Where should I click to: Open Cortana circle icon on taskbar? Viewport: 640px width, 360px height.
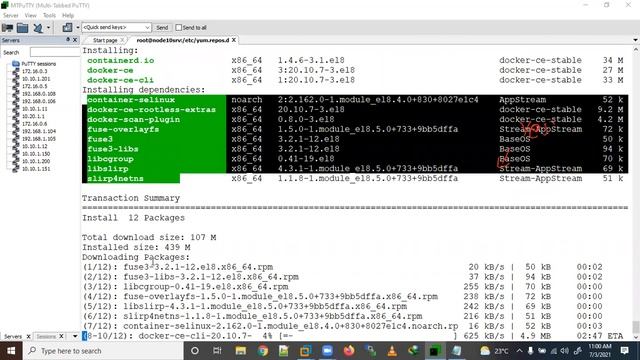point(195,351)
